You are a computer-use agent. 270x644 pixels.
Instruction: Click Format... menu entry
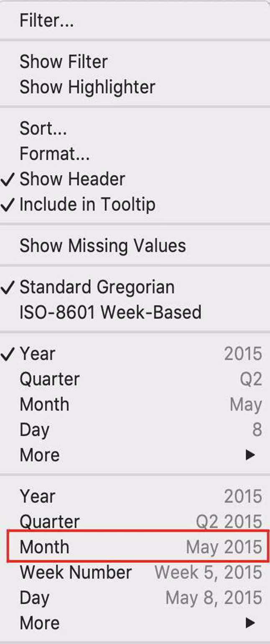(54, 154)
